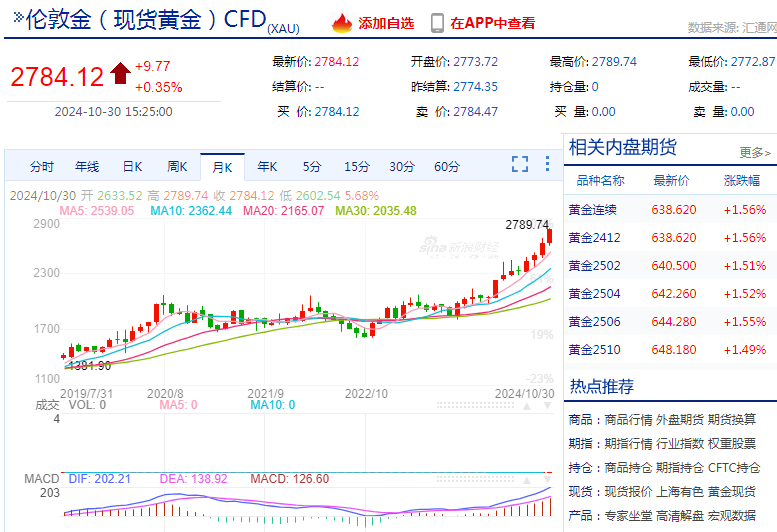
Task: Open 黄金2510 futures contract
Action: pos(670,350)
